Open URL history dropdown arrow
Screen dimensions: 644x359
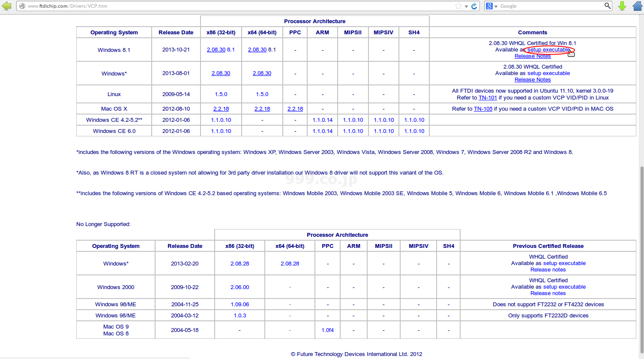point(466,6)
